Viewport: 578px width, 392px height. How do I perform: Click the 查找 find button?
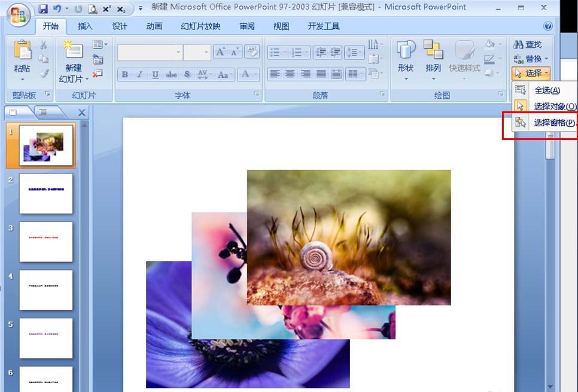pos(528,45)
